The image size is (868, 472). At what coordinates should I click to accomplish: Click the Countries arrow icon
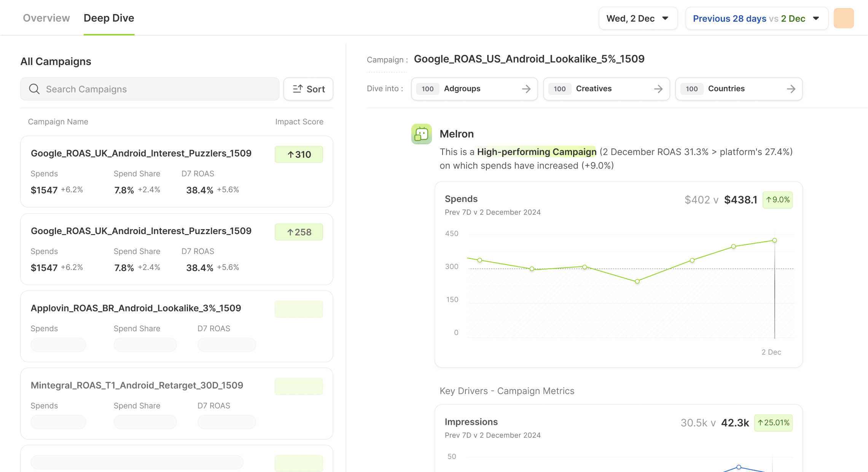pos(791,89)
